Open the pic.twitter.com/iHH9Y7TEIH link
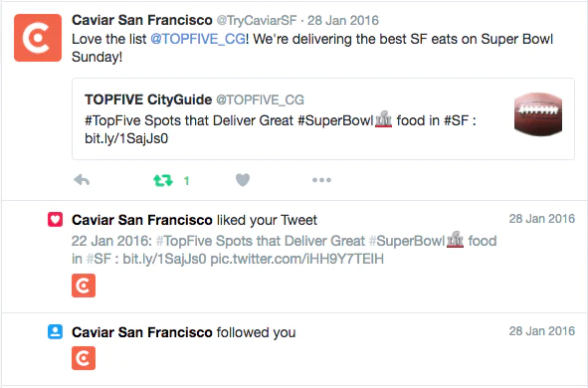 coord(297,259)
